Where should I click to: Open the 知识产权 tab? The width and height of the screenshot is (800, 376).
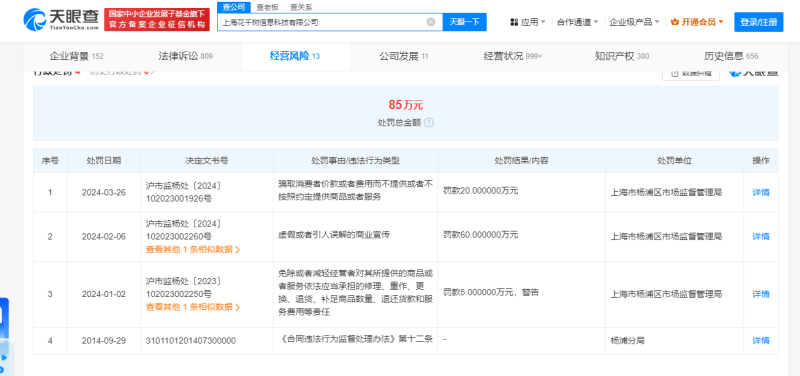coord(622,56)
